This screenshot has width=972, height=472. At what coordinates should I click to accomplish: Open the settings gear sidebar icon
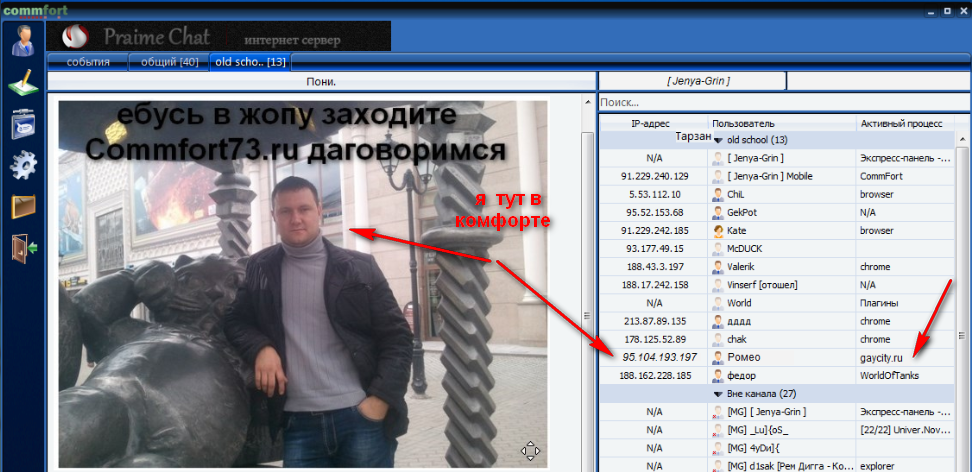24,166
